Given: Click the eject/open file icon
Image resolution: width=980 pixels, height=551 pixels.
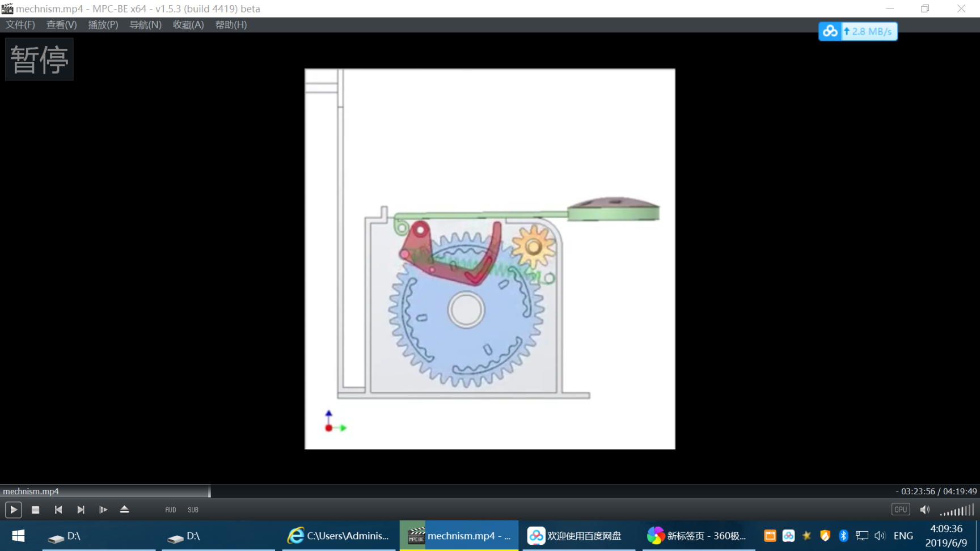Looking at the screenshot, I should pos(125,510).
